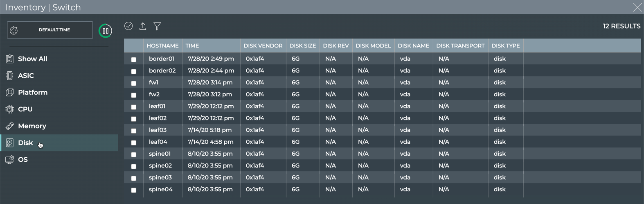Sort by the Hostname column header

[x=162, y=45]
